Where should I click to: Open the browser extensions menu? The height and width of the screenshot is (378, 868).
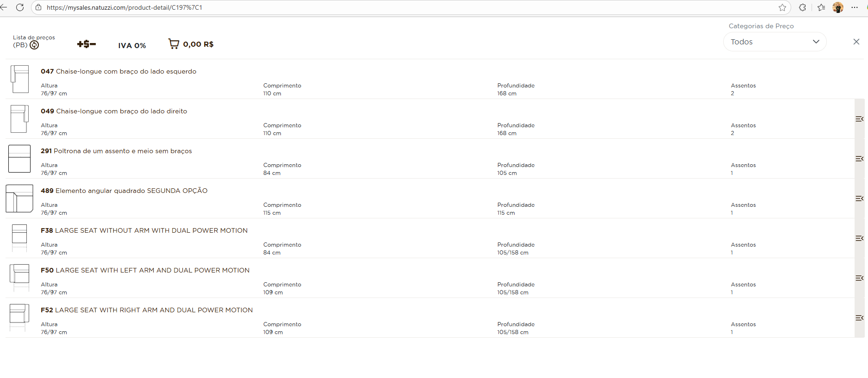(802, 7)
